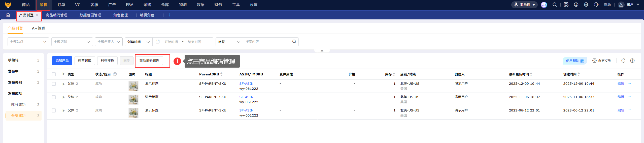Go to home tab icon

pyautogui.click(x=8, y=15)
